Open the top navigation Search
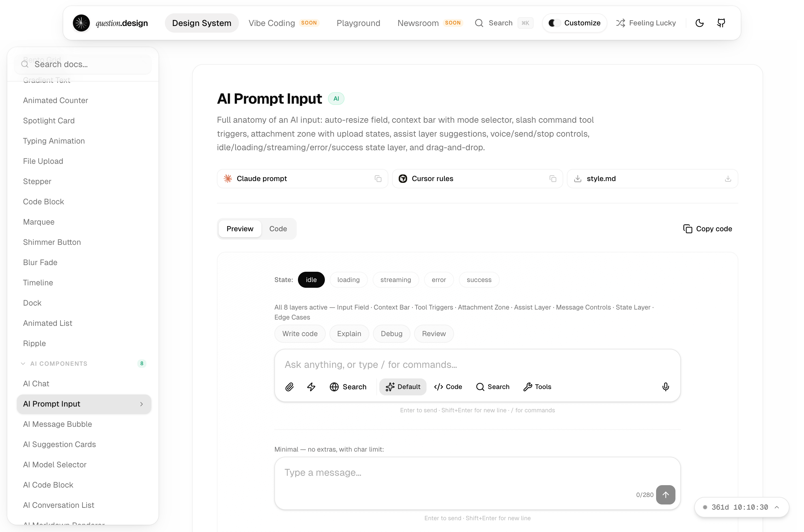The image size is (804, 532). click(504, 23)
